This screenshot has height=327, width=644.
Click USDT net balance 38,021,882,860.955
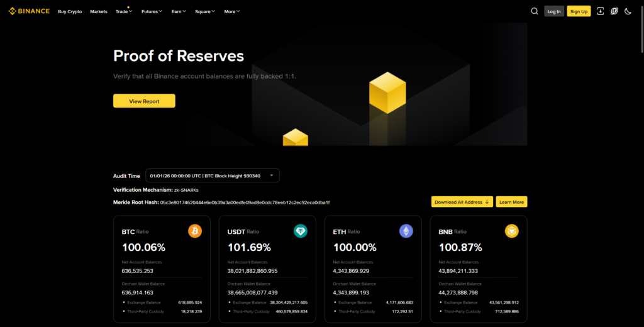coord(253,271)
